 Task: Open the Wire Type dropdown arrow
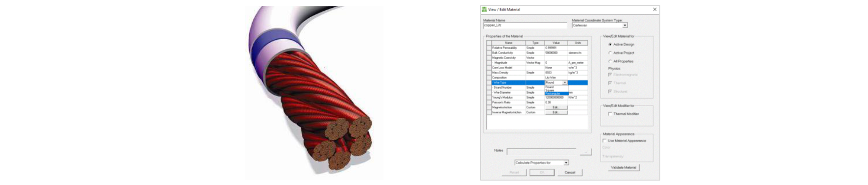[x=565, y=82]
